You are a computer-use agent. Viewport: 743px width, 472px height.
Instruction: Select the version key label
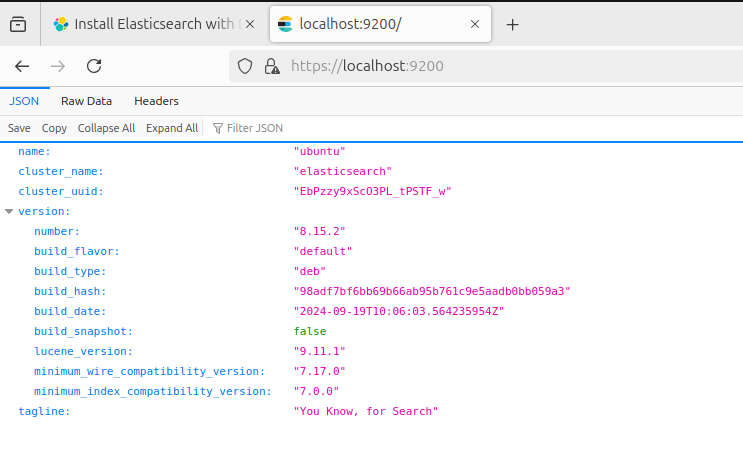tap(44, 211)
